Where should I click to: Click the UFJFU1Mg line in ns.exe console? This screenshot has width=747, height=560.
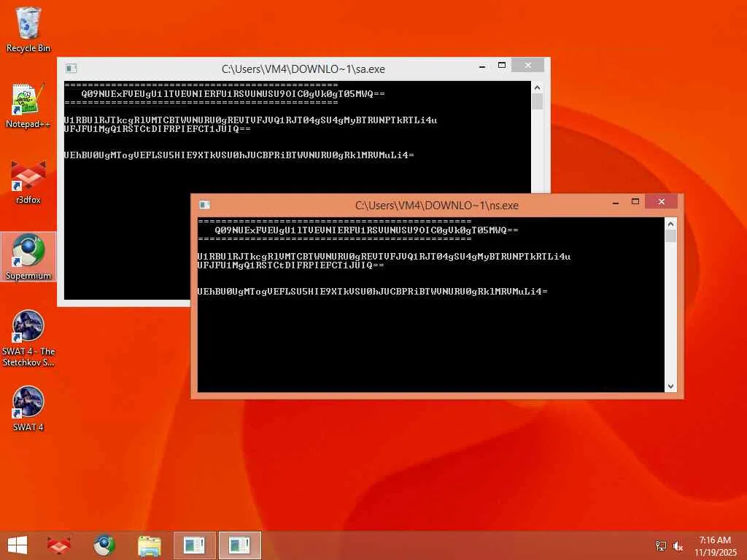(290, 265)
